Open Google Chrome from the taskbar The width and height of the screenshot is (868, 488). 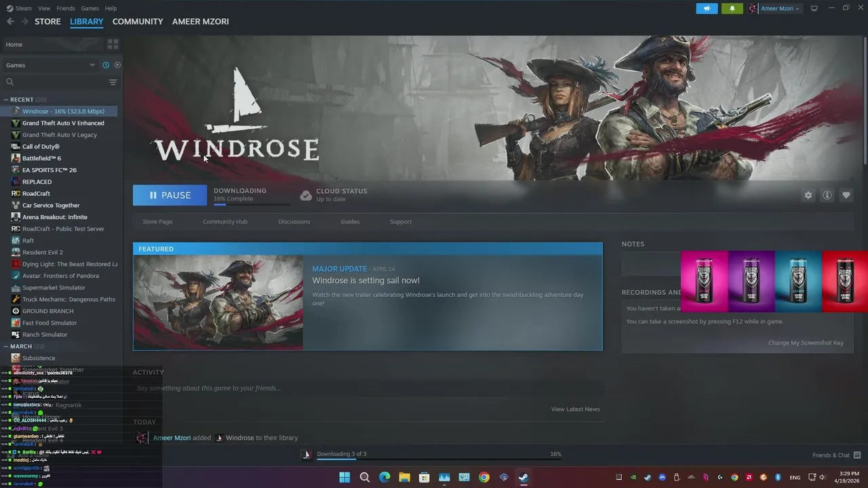484,477
